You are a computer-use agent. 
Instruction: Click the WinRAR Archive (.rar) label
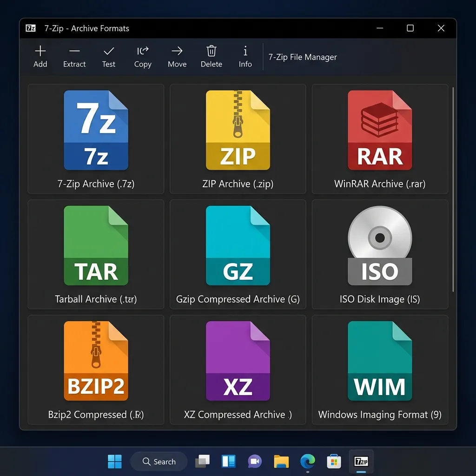380,184
